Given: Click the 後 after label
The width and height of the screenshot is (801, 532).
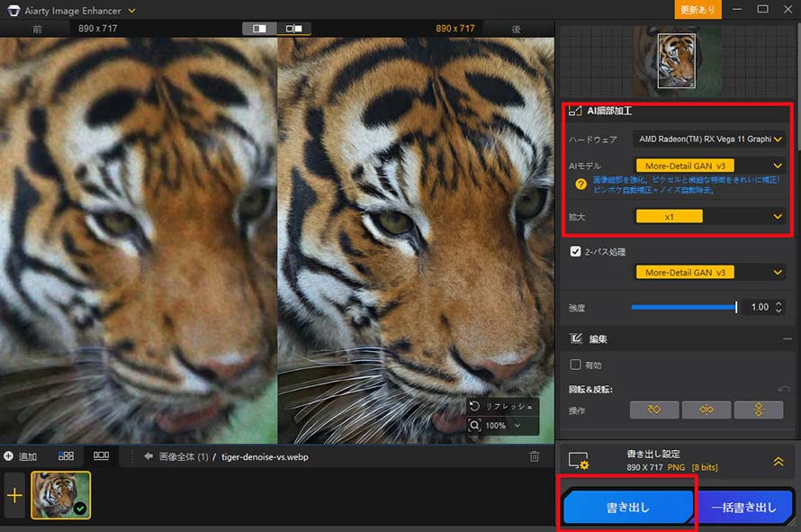Looking at the screenshot, I should tap(517, 29).
